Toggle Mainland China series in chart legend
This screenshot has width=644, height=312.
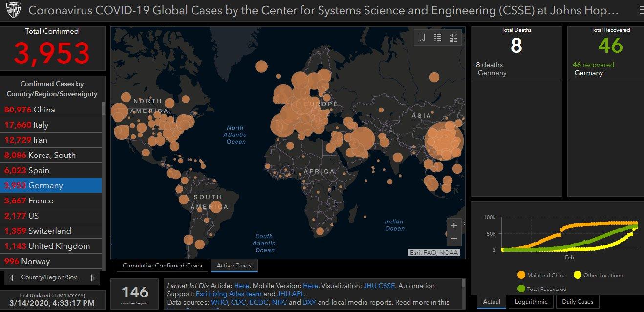pyautogui.click(x=521, y=275)
